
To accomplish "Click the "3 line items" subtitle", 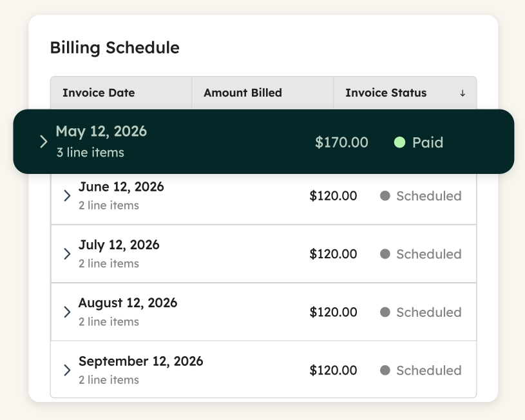I will pos(90,153).
